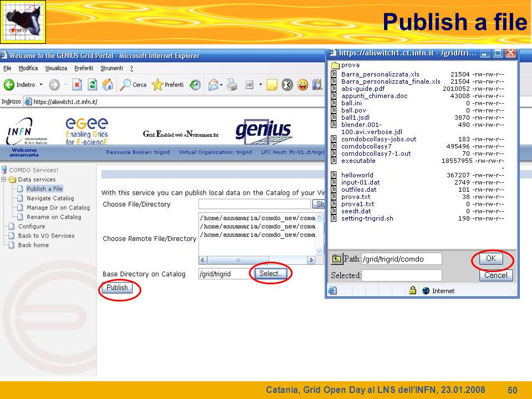Click the padlock security icon in status bar
Viewport: 532px width, 399px height.
point(412,290)
